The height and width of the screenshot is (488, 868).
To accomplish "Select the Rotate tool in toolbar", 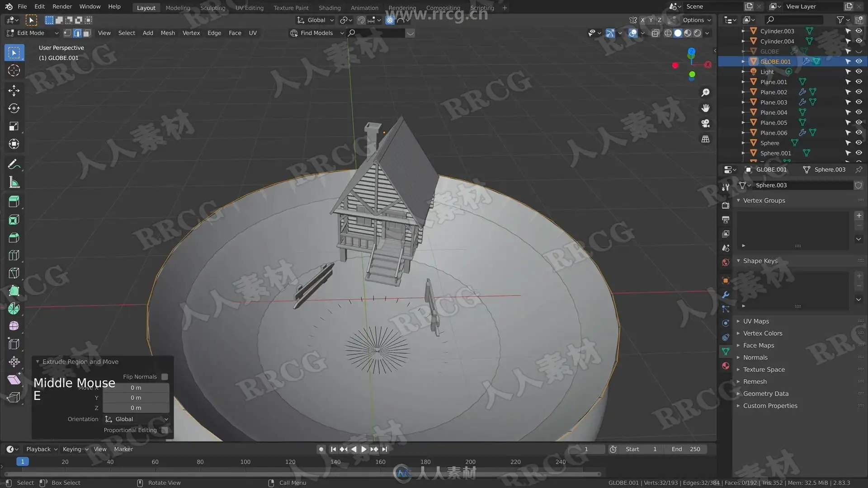I will (14, 108).
